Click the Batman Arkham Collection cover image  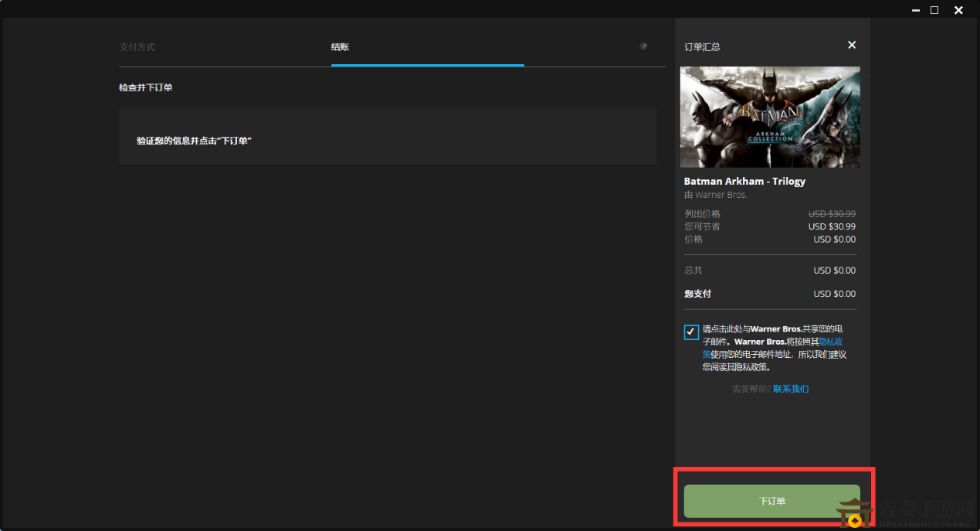pos(770,117)
